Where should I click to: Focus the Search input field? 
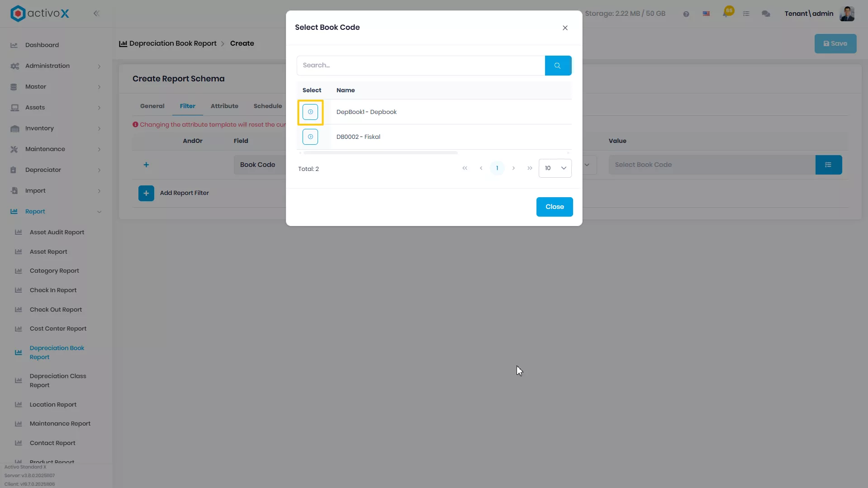421,66
